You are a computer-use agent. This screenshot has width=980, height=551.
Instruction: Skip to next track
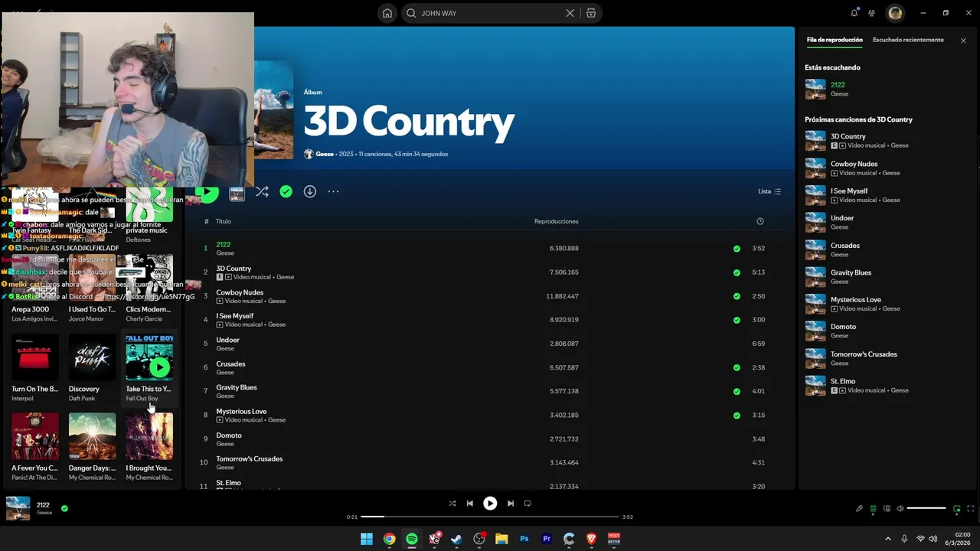510,504
